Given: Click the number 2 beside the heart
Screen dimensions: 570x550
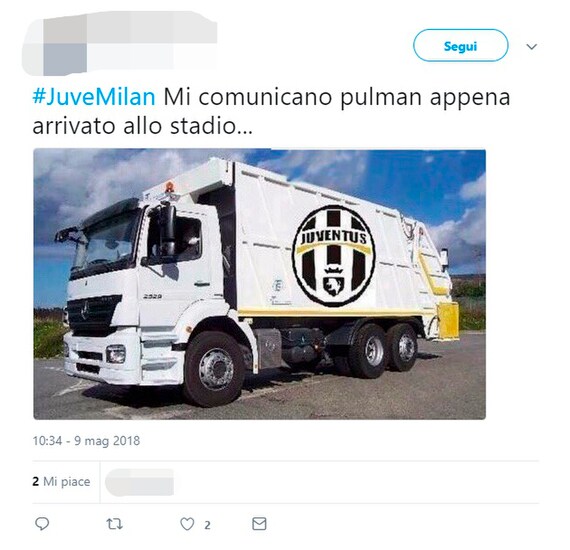Looking at the screenshot, I should click(207, 525).
